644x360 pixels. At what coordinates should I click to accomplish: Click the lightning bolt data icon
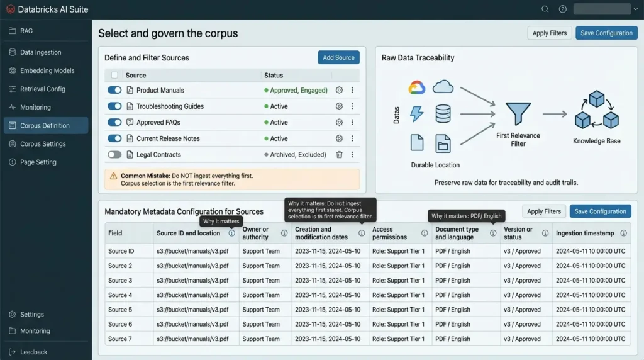coord(416,113)
